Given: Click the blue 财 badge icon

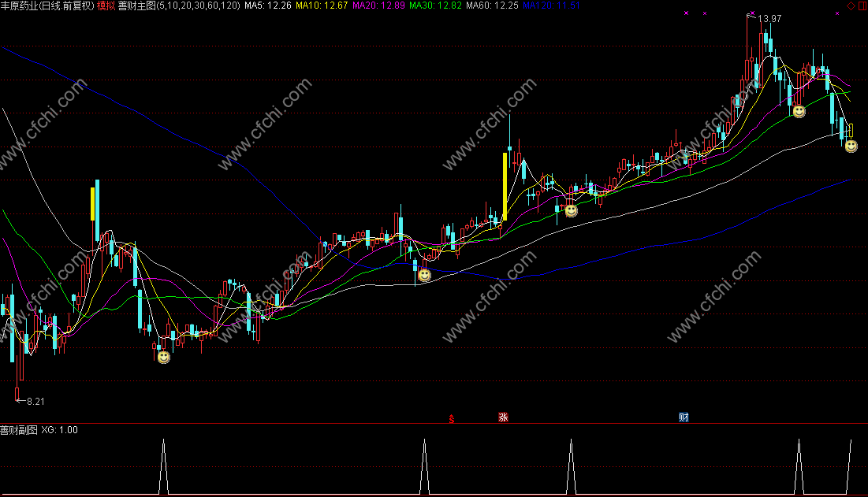Looking at the screenshot, I should [684, 417].
